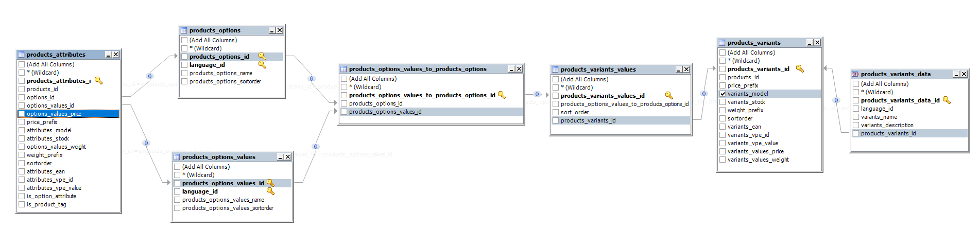980x246 pixels.
Task: Check Wildcard in the products_options_values table
Action: pos(177,175)
